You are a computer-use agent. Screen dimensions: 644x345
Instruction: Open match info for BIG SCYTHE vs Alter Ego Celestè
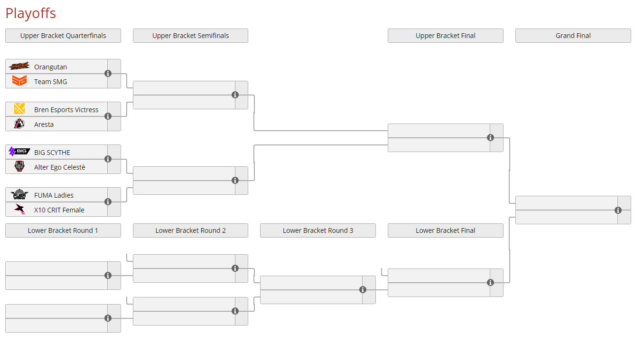108,159
